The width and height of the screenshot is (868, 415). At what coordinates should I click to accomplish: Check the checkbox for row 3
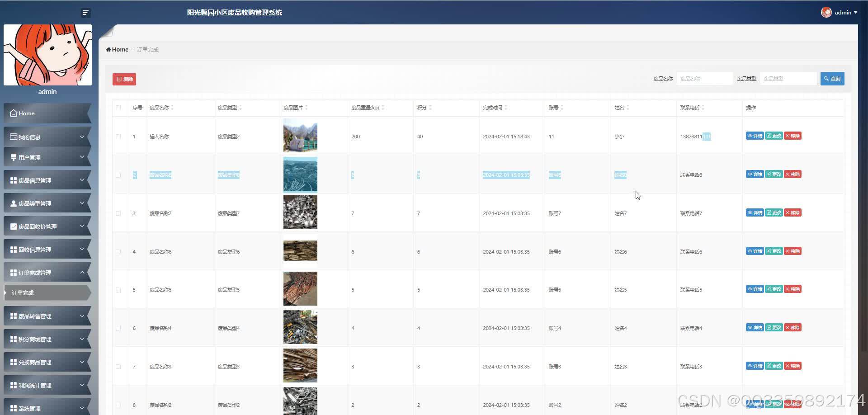click(118, 213)
